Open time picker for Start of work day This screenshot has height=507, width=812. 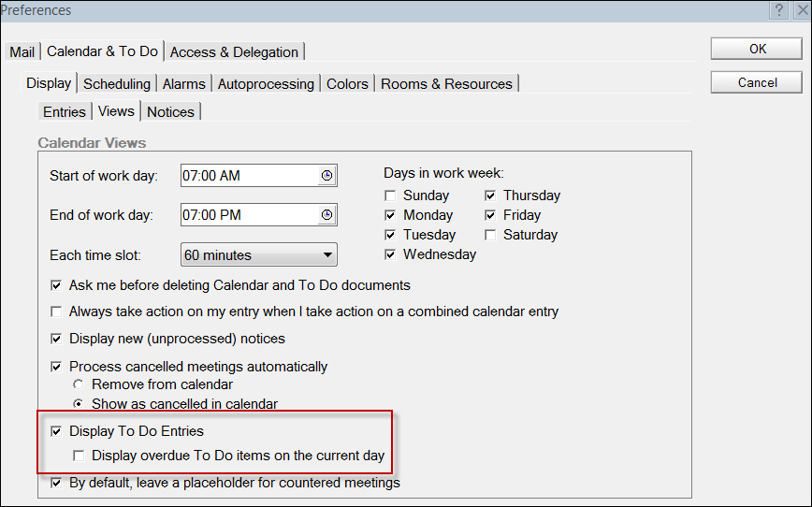326,176
